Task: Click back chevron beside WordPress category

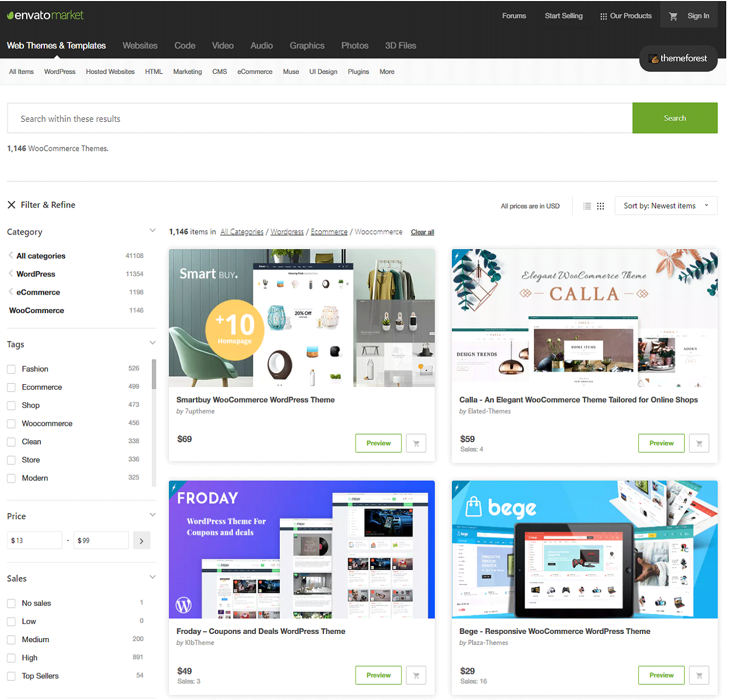Action: pyautogui.click(x=11, y=274)
